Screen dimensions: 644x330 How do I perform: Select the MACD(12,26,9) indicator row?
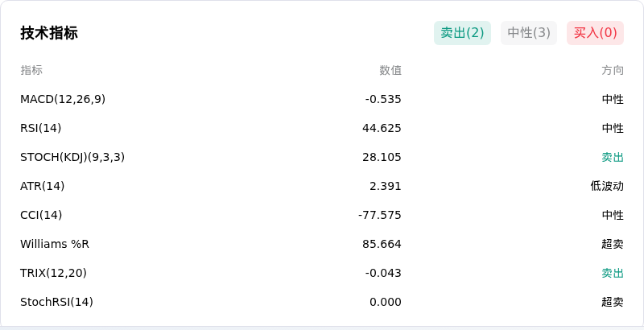pyautogui.click(x=322, y=99)
